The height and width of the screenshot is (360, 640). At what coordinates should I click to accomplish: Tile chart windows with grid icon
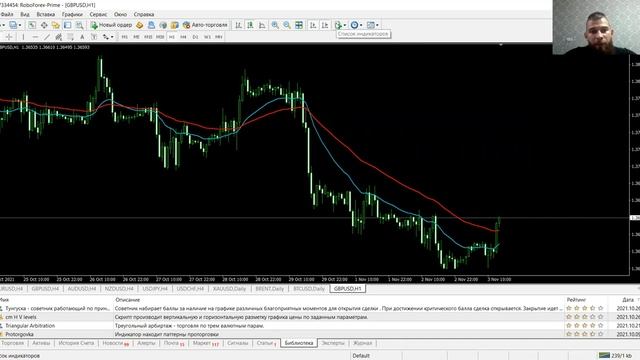(299, 25)
